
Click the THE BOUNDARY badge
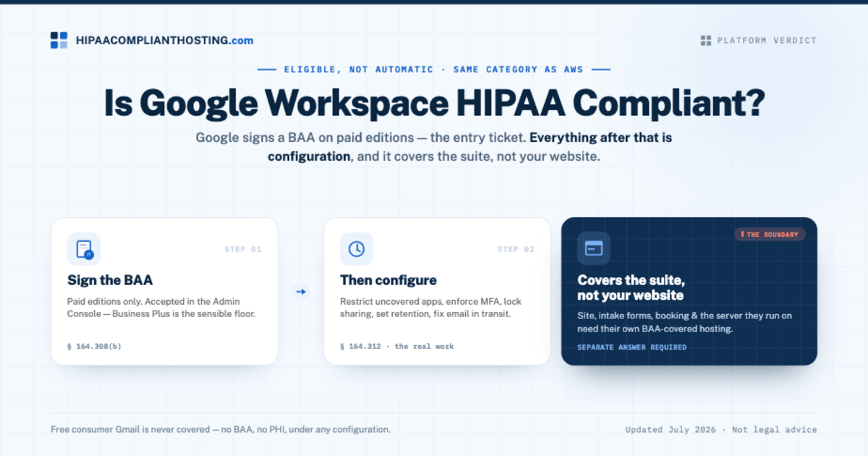[x=770, y=235]
